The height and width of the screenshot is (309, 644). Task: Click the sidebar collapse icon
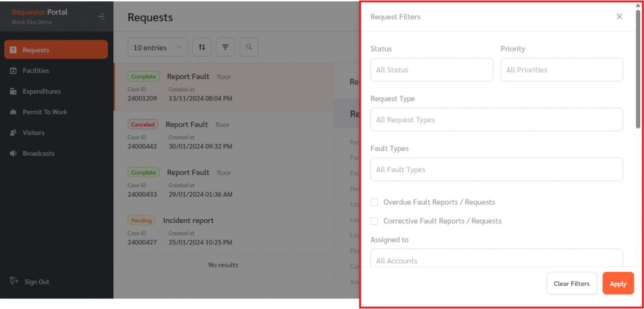101,16
